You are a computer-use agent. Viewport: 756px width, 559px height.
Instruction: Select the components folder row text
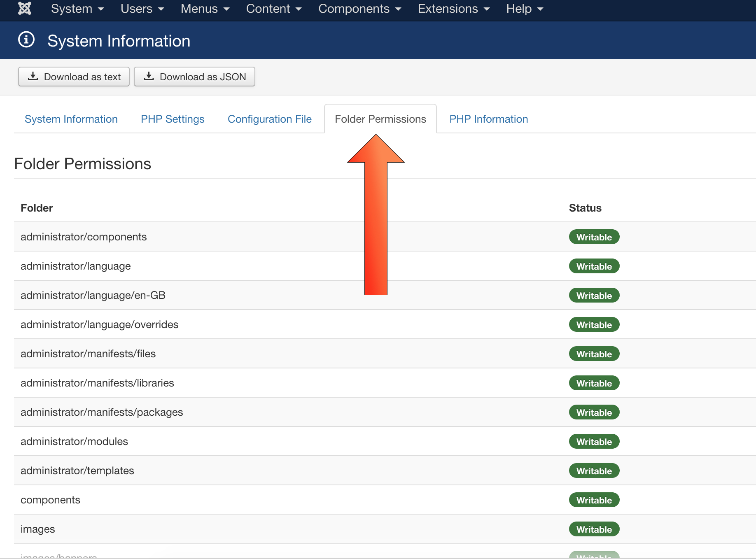pyautogui.click(x=51, y=500)
